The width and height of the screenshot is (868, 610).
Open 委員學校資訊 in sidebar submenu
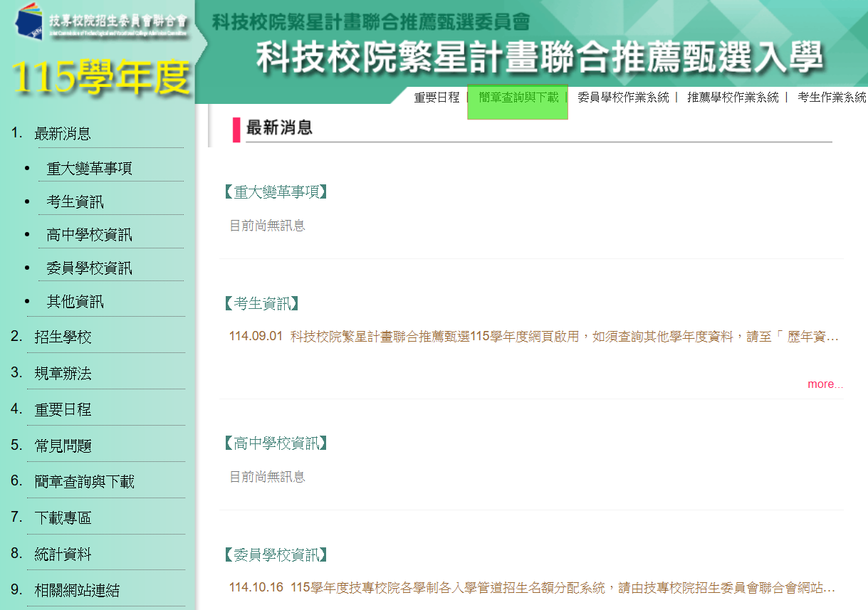[x=90, y=268]
